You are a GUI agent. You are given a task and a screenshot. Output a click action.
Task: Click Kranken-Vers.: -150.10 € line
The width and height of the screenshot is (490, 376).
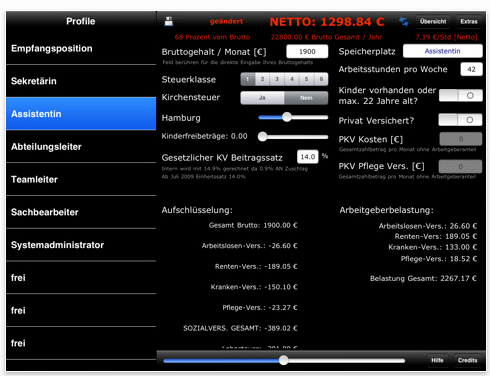pyautogui.click(x=254, y=287)
